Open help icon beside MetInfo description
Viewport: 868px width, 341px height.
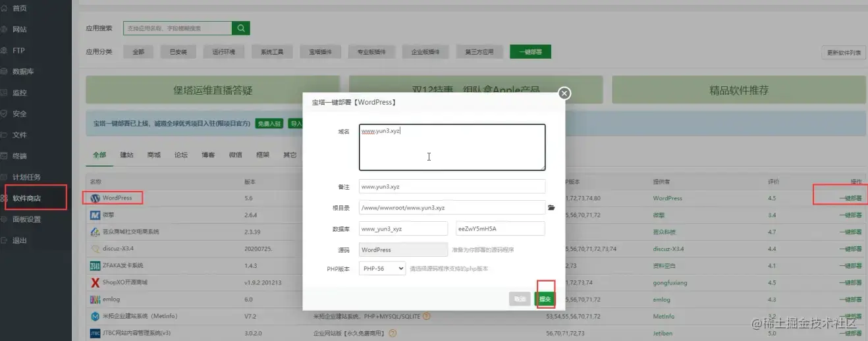click(427, 316)
